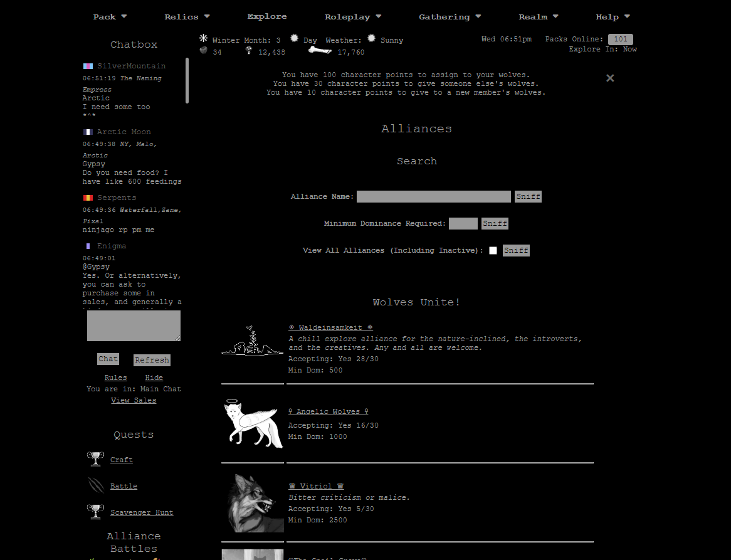Click the apple currency icon

pyautogui.click(x=203, y=50)
